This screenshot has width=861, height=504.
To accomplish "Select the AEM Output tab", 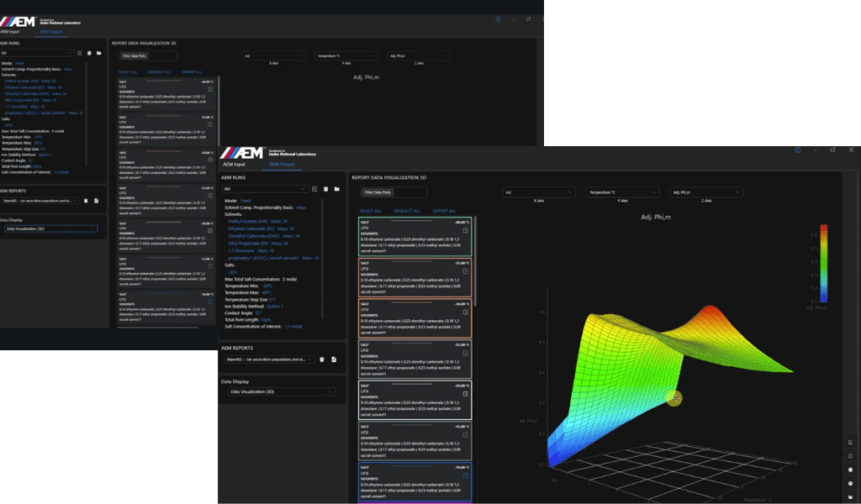I will point(281,165).
